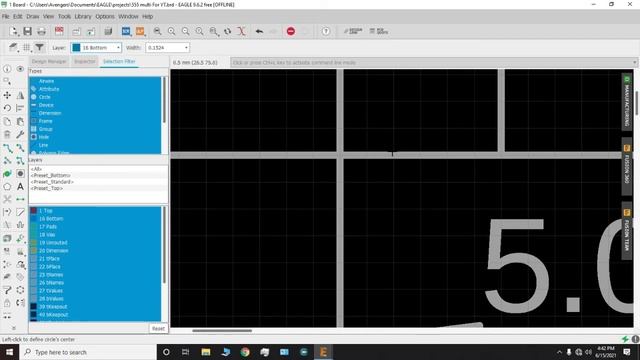This screenshot has width=640, height=360.
Task: Click the 39 tKeepout layer color swatch
Action: 33,307
